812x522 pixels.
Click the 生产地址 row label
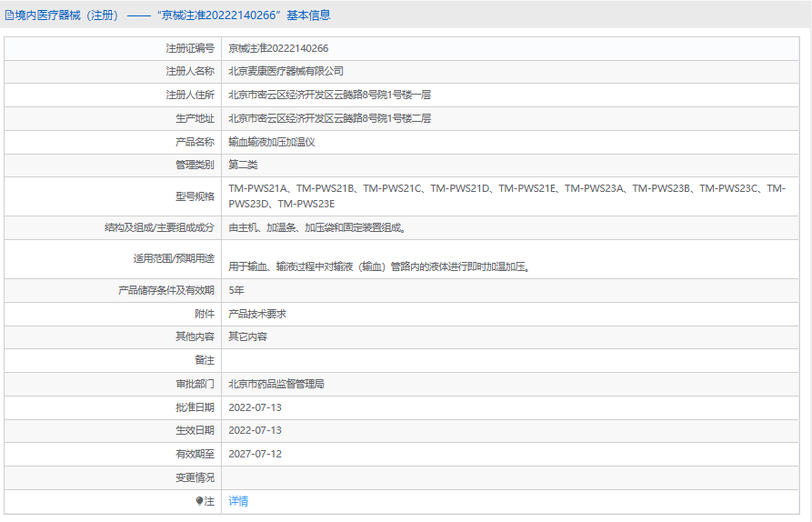(195, 118)
